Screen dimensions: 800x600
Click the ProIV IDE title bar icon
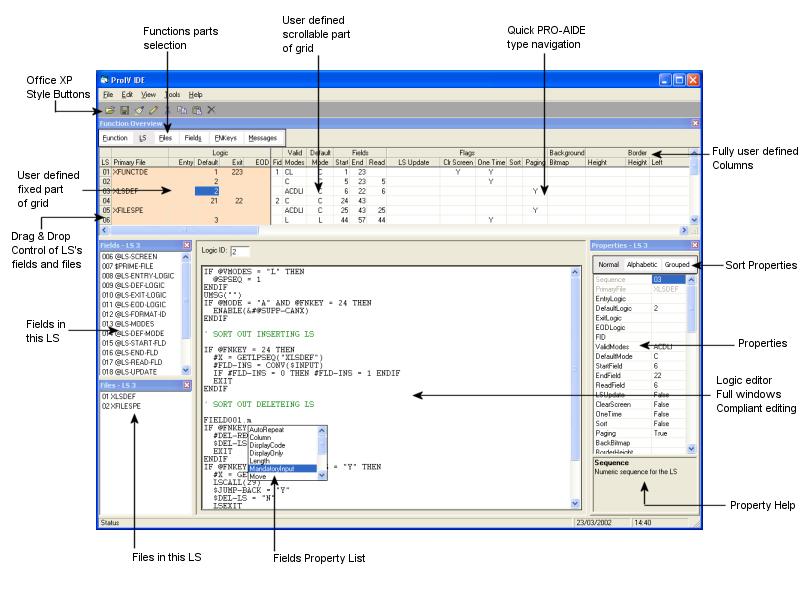click(105, 80)
